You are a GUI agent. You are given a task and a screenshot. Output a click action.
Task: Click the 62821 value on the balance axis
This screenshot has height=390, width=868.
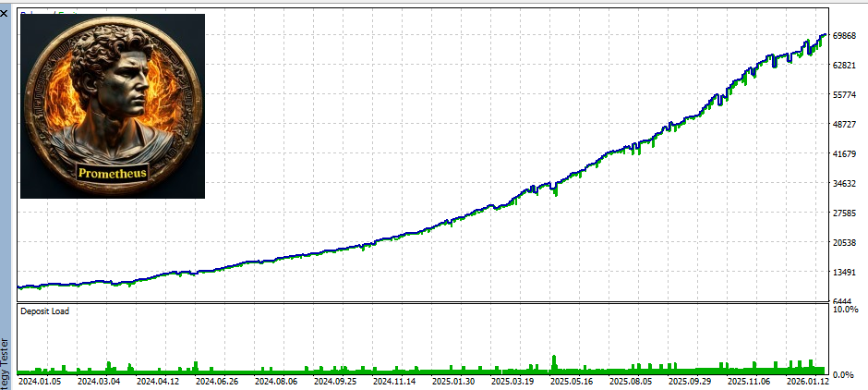tap(845, 65)
